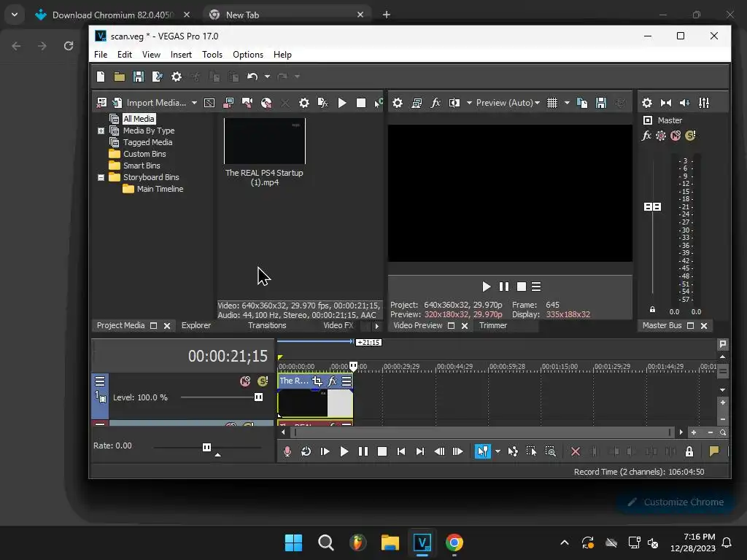
Task: Click Downmix Output icon in Master Bus
Action: [x=666, y=103]
